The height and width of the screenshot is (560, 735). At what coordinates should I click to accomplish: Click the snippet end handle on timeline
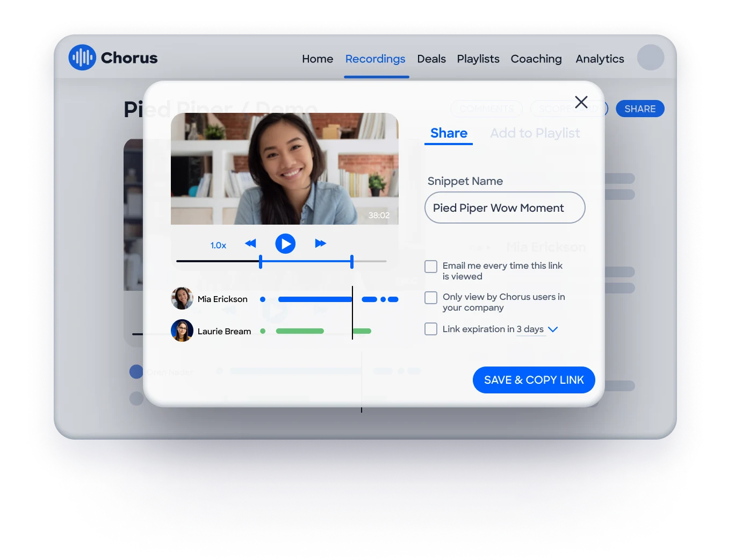pyautogui.click(x=352, y=262)
